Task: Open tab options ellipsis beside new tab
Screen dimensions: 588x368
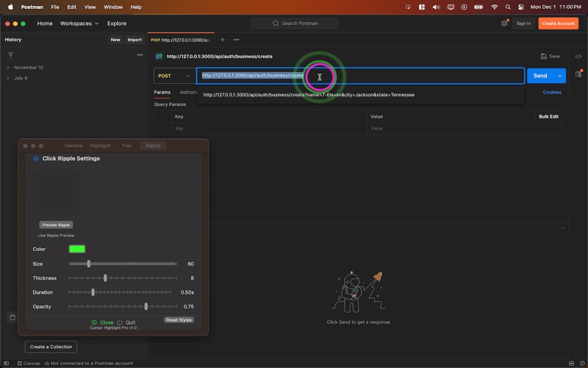Action: pyautogui.click(x=236, y=40)
